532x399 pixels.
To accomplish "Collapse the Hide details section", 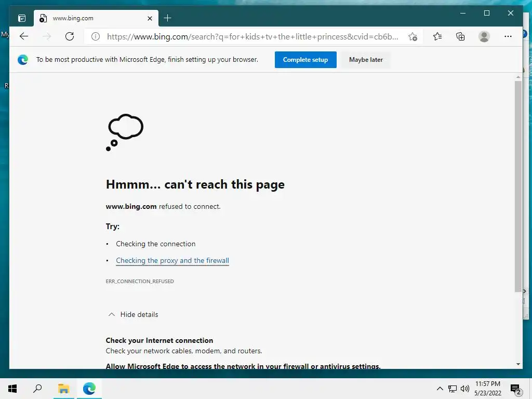I will coord(133,314).
